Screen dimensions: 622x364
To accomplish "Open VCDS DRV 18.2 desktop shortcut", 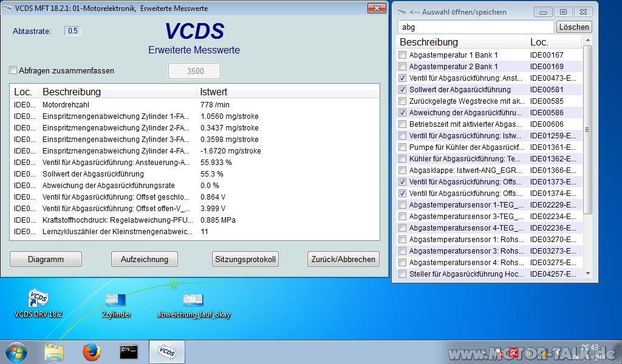I will click(x=38, y=300).
